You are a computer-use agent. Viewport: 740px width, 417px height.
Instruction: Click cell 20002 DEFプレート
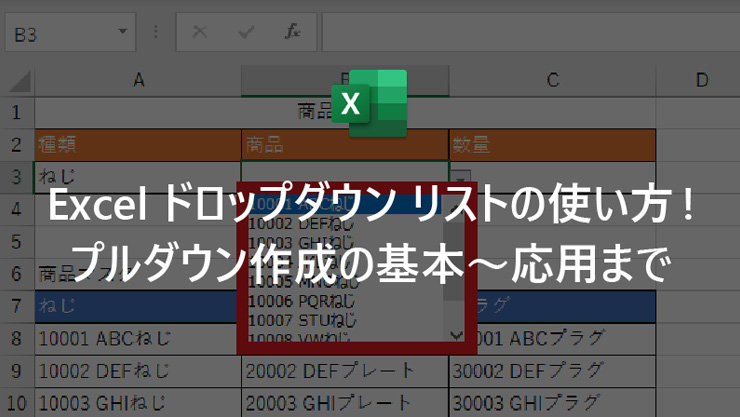(345, 371)
